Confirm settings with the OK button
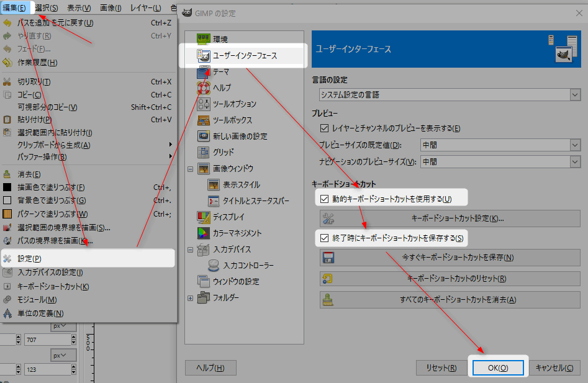This screenshot has width=588, height=383. 498,367
